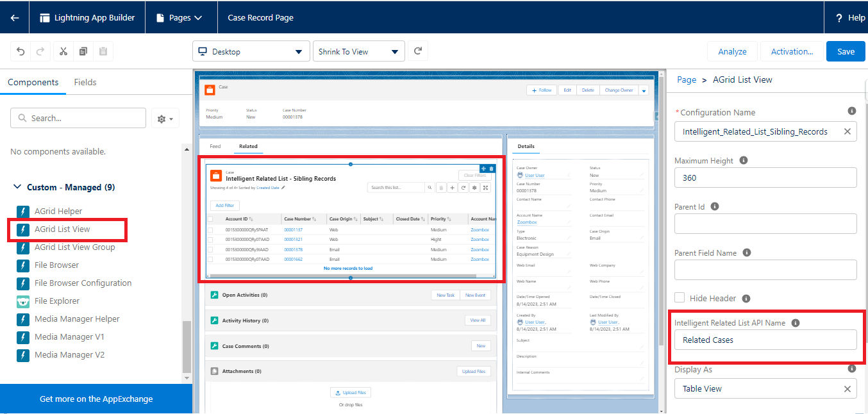This screenshot has width=868, height=414.
Task: Click the paste clipboard icon
Action: click(x=103, y=52)
